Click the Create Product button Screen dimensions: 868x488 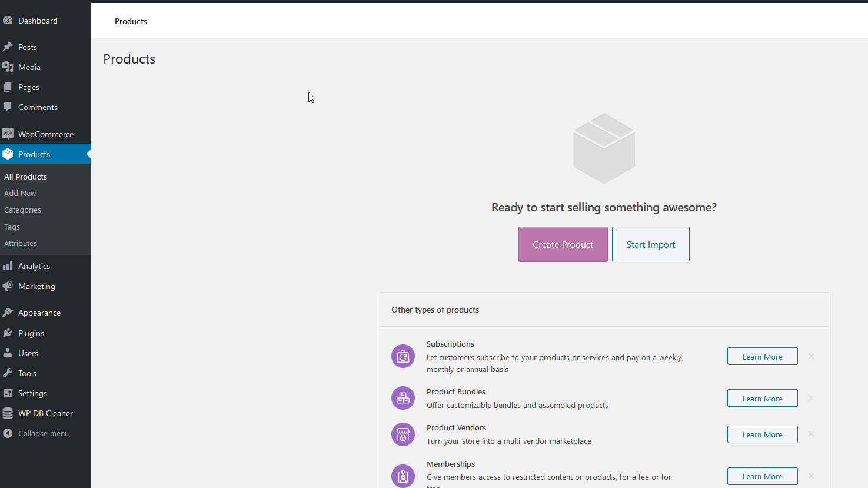[x=563, y=244]
